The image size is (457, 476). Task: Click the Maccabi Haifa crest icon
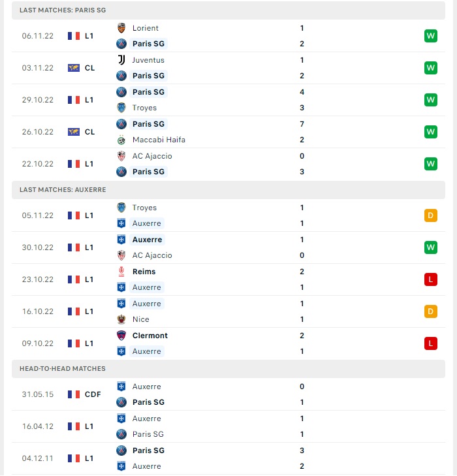point(121,140)
